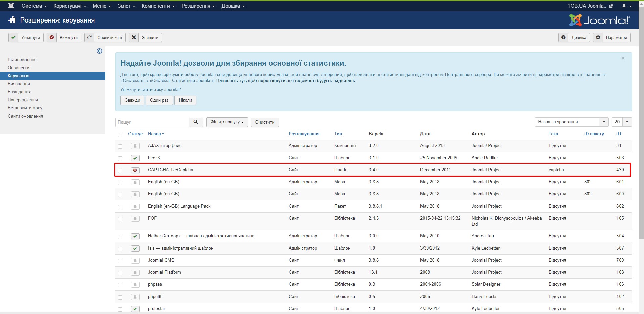Go to Встановлення in sidebar
The image size is (644, 314).
point(22,59)
